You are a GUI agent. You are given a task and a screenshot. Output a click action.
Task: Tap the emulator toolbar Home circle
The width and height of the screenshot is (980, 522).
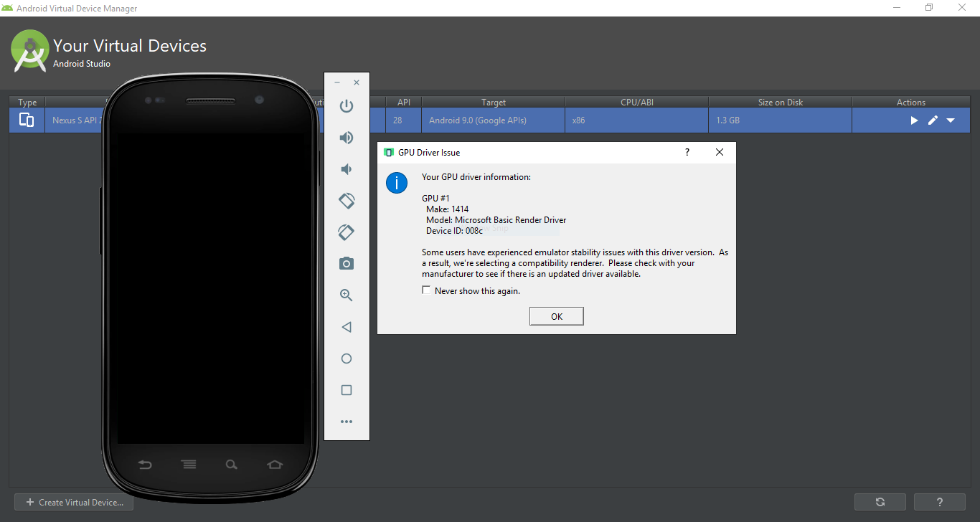click(347, 359)
